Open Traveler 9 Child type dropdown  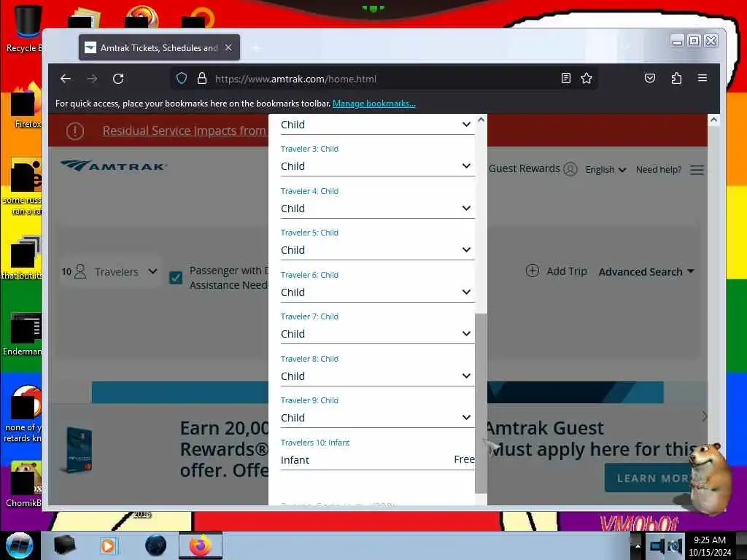377,418
